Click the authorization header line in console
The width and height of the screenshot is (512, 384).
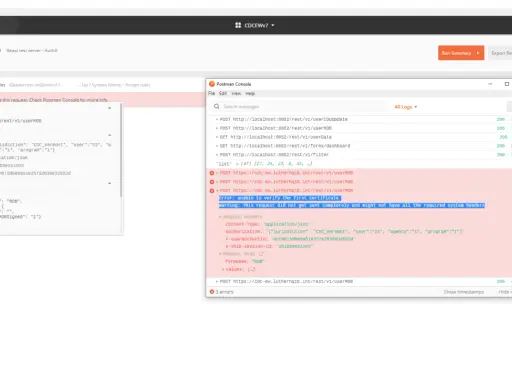(344, 231)
